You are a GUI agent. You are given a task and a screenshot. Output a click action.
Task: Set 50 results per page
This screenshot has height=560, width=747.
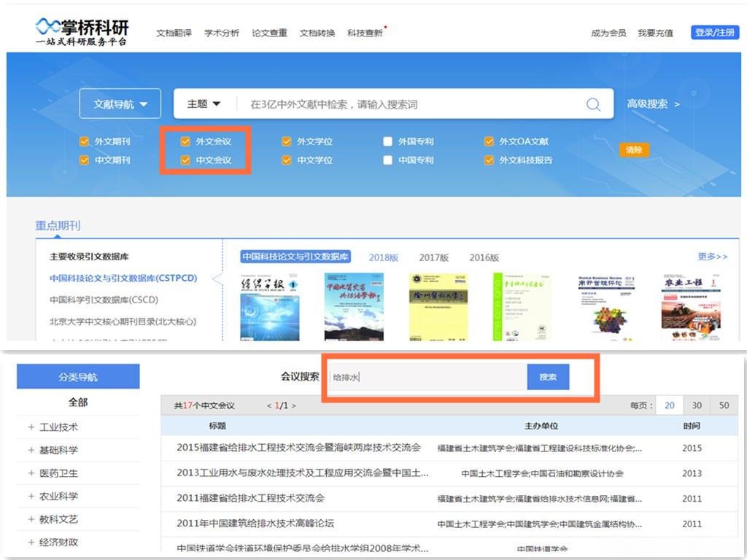(x=724, y=405)
